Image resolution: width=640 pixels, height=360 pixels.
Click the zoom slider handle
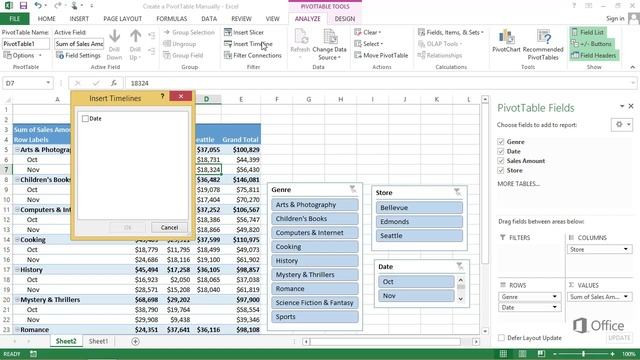(x=583, y=353)
